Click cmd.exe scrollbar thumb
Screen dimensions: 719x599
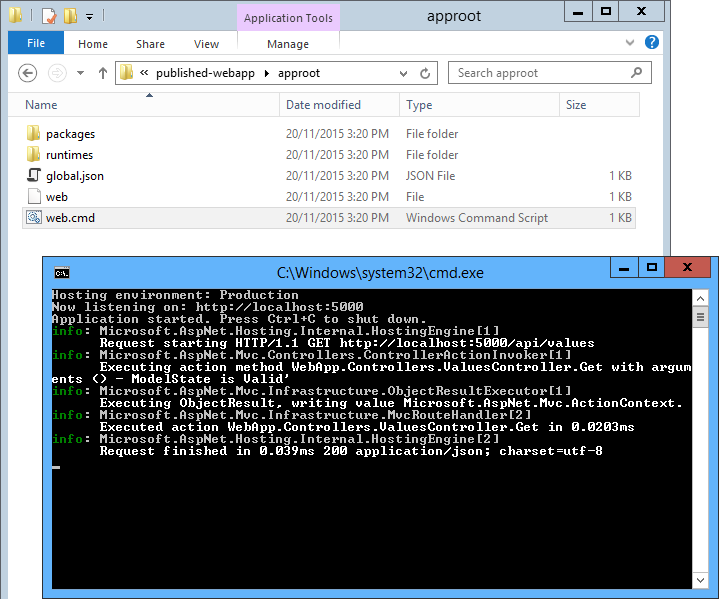(x=700, y=317)
